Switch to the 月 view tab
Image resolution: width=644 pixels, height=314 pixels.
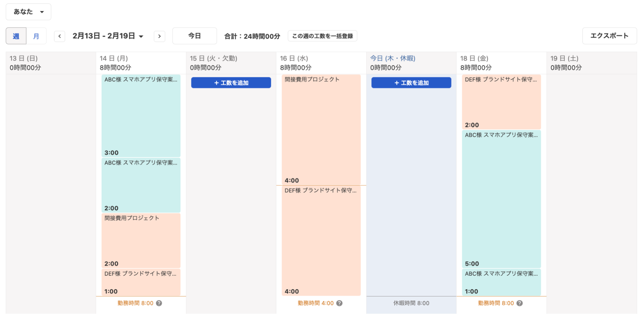(36, 36)
